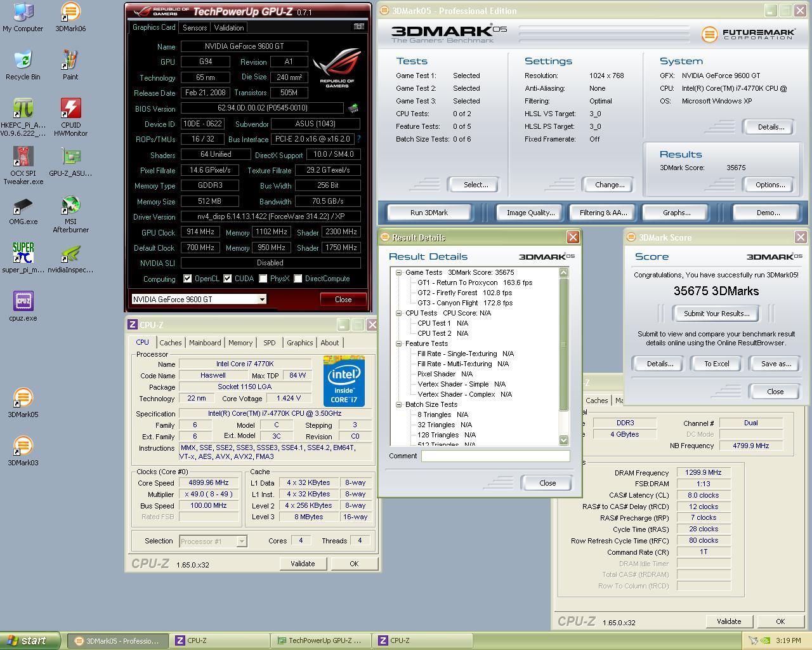Viewport: 812px width, 650px height.
Task: Open the Caches tab in CPU-Z
Action: click(170, 343)
